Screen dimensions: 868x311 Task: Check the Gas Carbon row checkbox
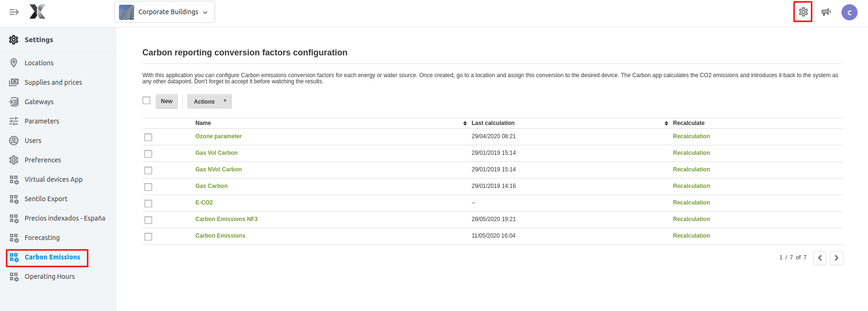pyautogui.click(x=148, y=187)
